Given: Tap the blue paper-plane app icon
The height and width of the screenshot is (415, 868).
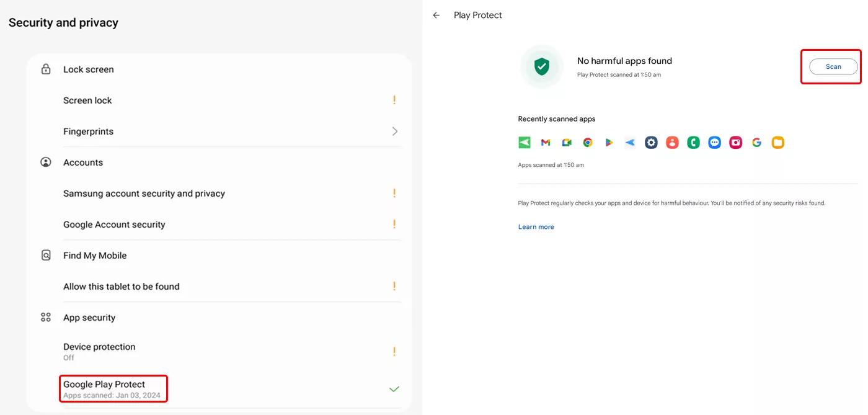Looking at the screenshot, I should [x=630, y=143].
